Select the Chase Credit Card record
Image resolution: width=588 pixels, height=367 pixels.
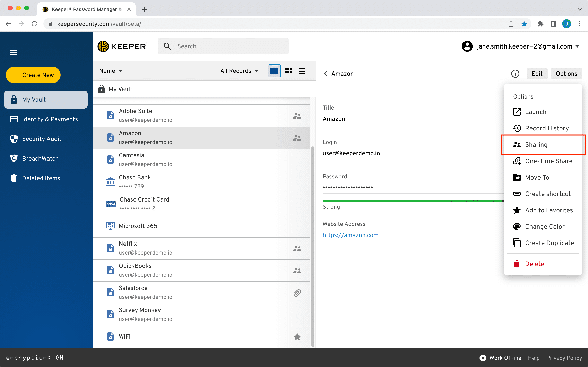(x=201, y=204)
